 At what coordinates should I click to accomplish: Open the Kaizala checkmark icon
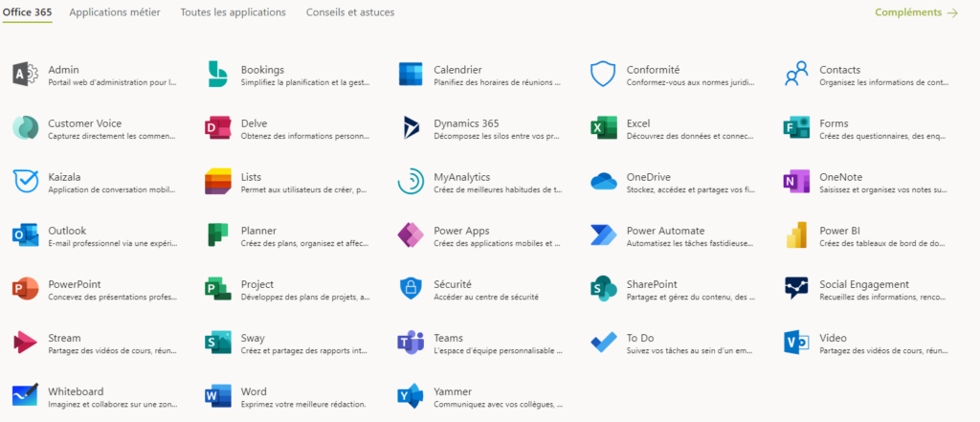click(x=26, y=182)
